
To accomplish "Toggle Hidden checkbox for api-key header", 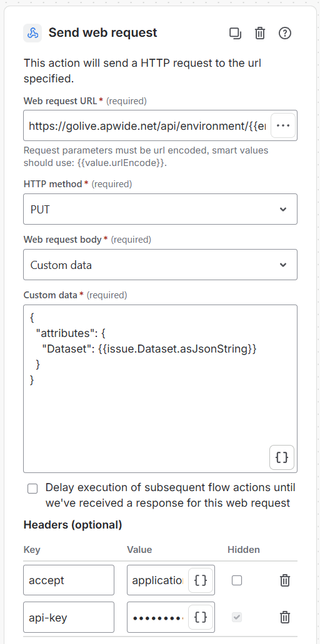I will click(x=237, y=617).
